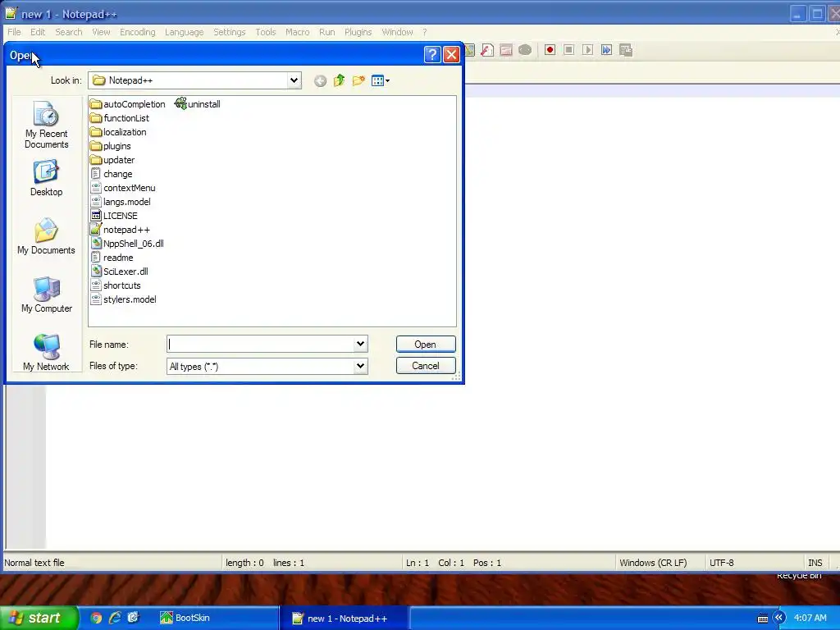Screen dimensions: 840x630
Task: Click the keyboard icon in system tray
Action: pos(763,619)
